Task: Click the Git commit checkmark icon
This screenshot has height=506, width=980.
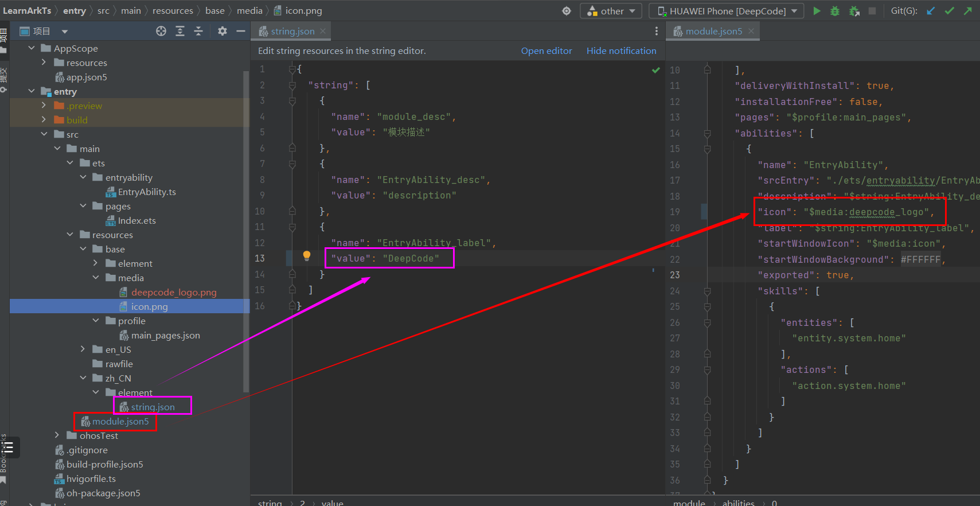Action: [950, 11]
